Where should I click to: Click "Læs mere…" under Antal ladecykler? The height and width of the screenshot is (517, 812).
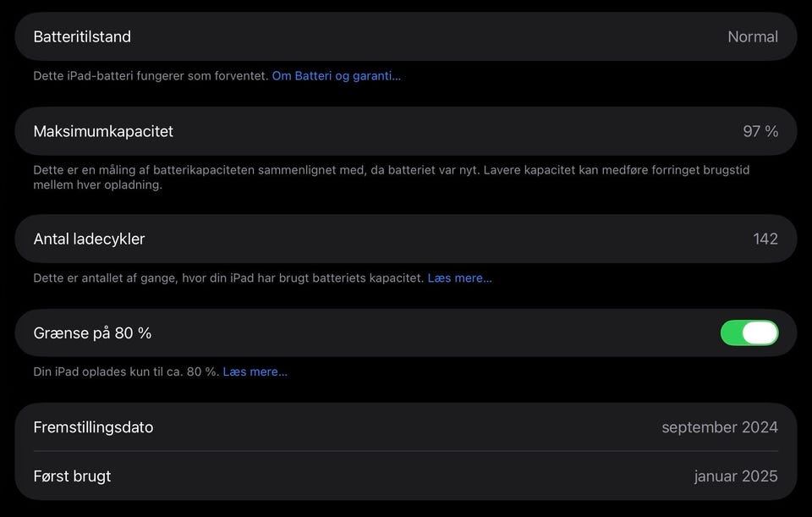point(459,278)
